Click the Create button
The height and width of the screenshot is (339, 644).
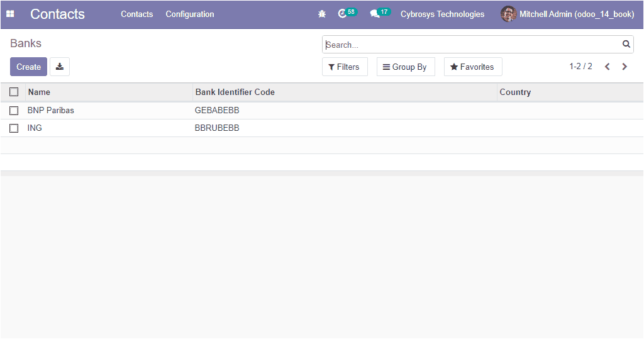click(28, 67)
